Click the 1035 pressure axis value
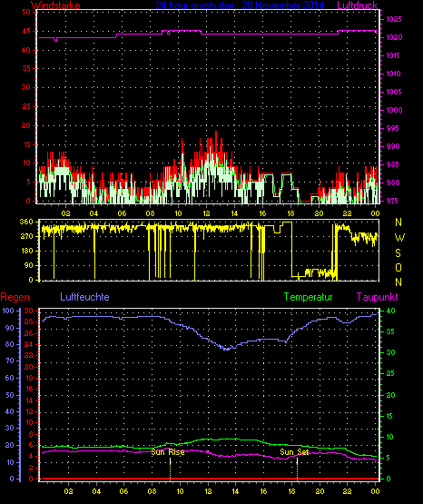The height and width of the screenshot is (504, 423). [393, 19]
